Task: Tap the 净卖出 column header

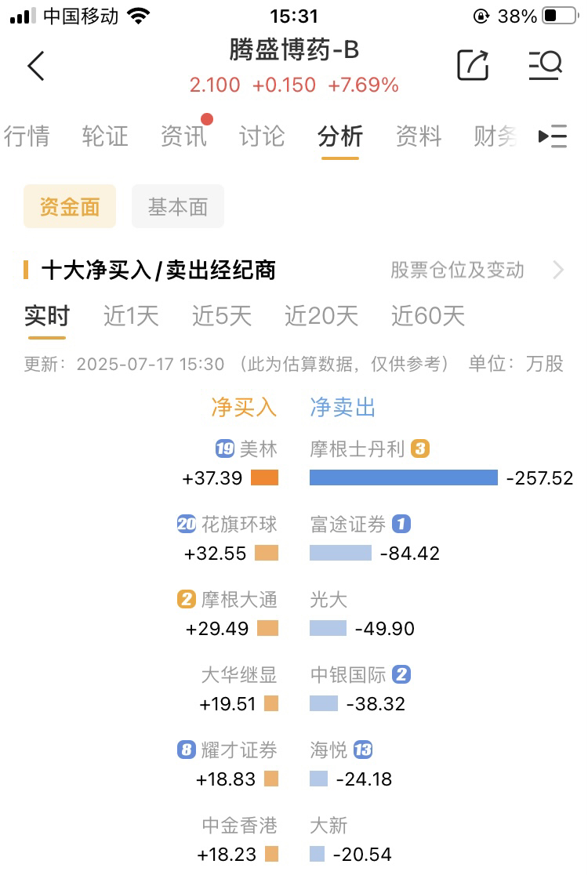Action: point(343,407)
